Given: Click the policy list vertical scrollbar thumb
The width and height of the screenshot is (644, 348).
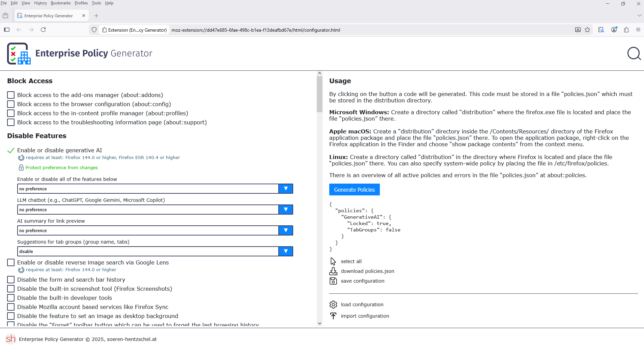Looking at the screenshot, I should tap(319, 94).
